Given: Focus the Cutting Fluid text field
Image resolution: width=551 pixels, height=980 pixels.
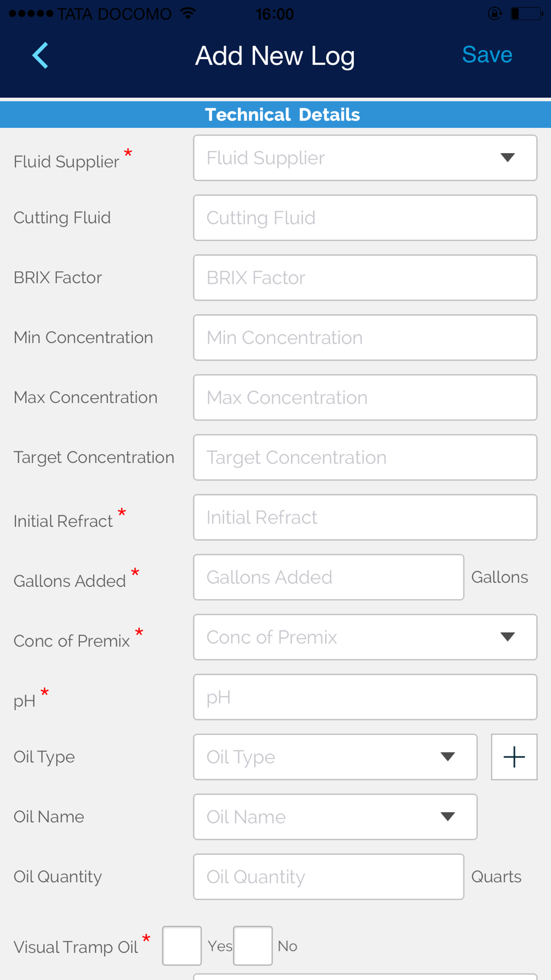Looking at the screenshot, I should (365, 218).
